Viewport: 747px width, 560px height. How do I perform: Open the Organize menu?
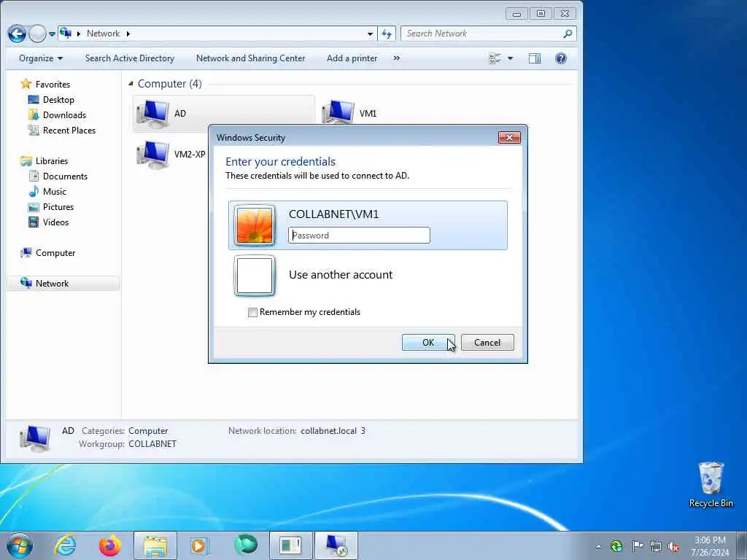[x=41, y=58]
